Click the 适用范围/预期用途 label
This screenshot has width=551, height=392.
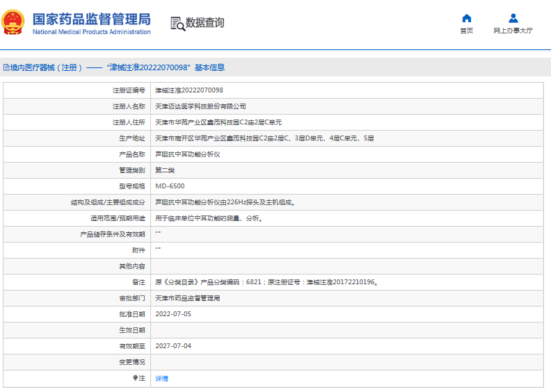point(118,218)
